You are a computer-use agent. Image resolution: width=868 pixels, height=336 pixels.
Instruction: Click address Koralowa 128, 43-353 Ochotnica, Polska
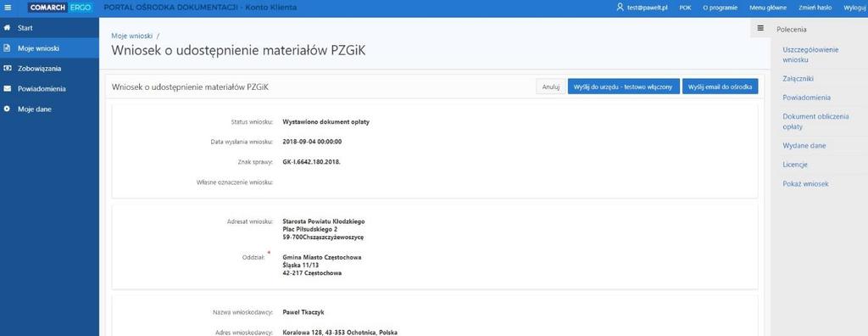click(x=339, y=333)
